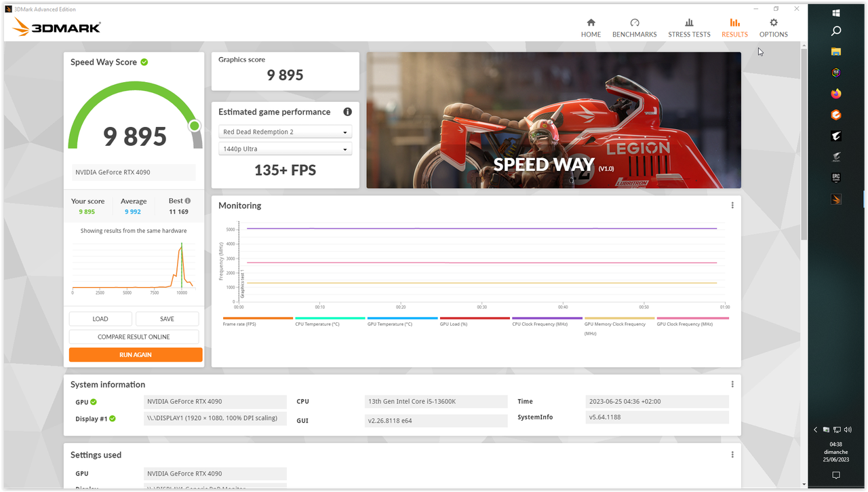
Task: Click the Graphics score value 9 895
Action: (x=285, y=75)
